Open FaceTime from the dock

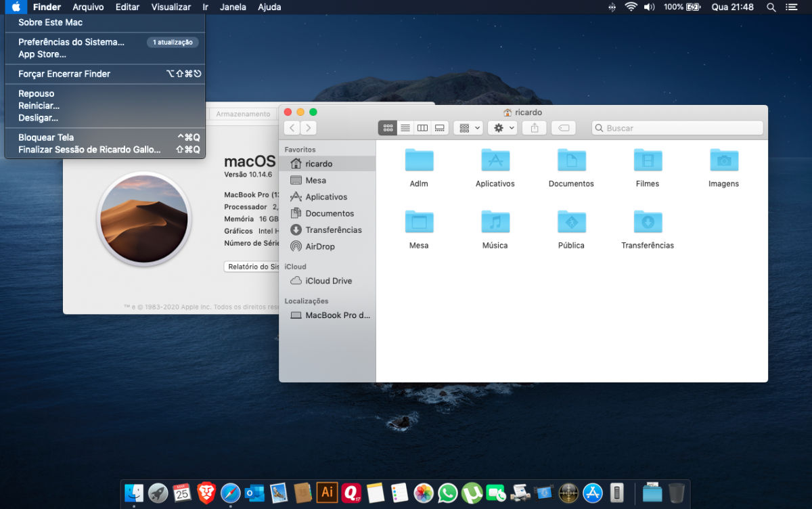[496, 493]
